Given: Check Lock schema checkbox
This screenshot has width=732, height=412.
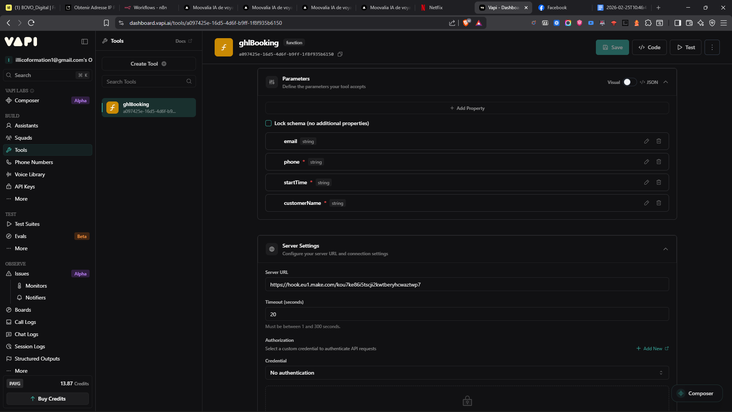Looking at the screenshot, I should pyautogui.click(x=268, y=123).
